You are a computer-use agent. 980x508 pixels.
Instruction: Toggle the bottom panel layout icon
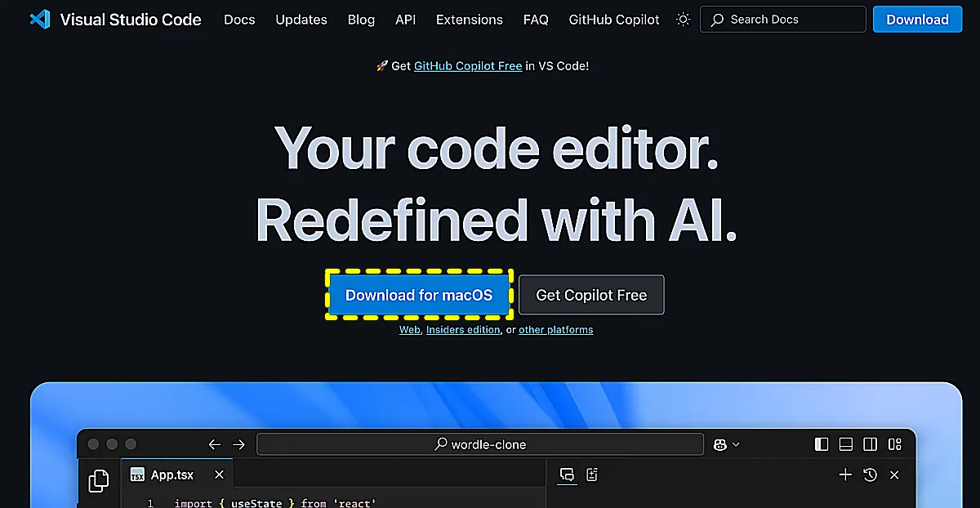pyautogui.click(x=846, y=444)
